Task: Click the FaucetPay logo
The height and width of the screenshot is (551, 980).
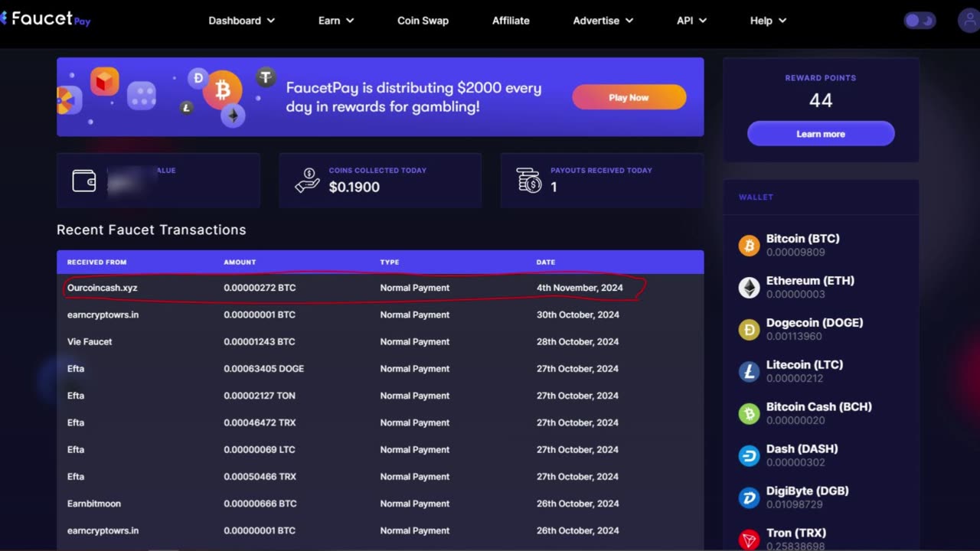Action: (x=46, y=19)
